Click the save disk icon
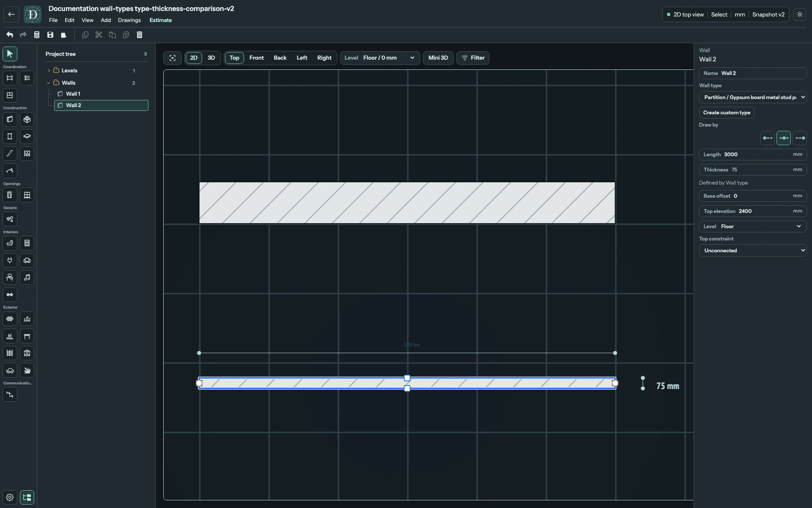This screenshot has width=812, height=508. [x=50, y=35]
